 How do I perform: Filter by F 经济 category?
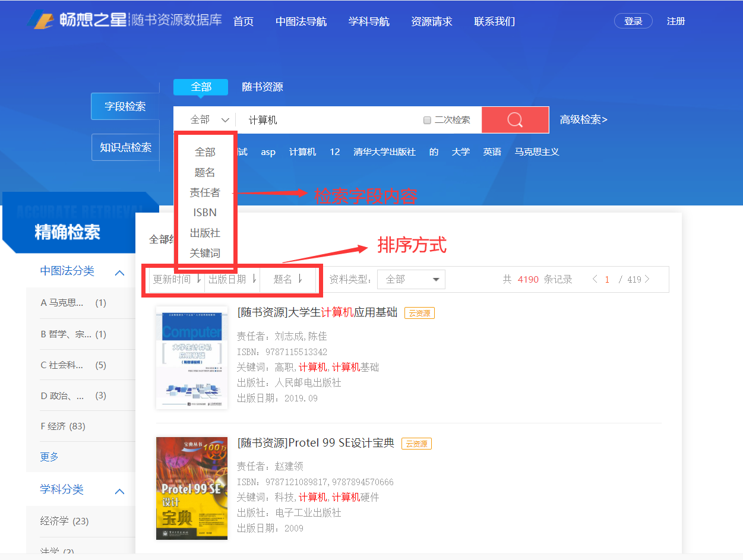click(x=62, y=426)
